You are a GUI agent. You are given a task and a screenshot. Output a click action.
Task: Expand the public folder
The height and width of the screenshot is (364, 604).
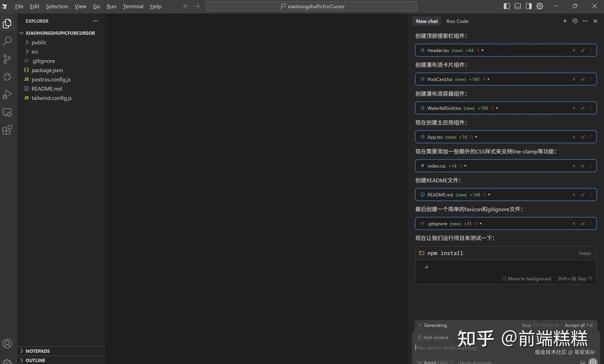[39, 42]
